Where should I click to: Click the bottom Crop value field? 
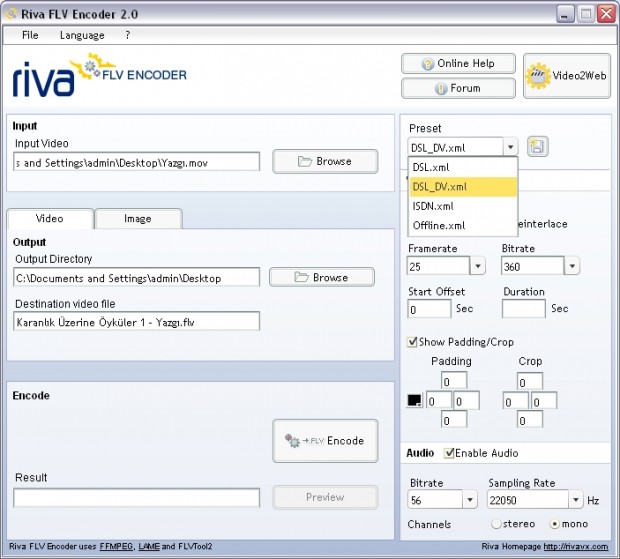coord(530,419)
